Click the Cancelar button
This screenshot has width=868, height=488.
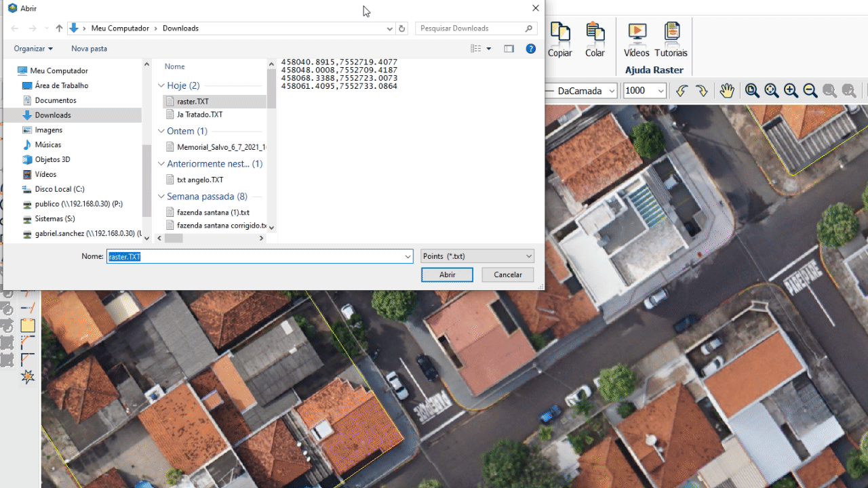pyautogui.click(x=507, y=274)
